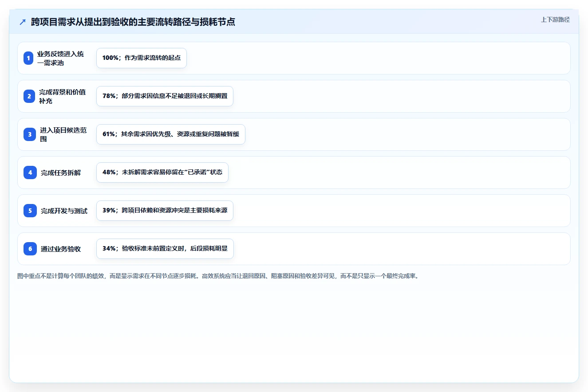Click the step 5 number badge
This screenshot has width=588, height=392.
[x=30, y=211]
